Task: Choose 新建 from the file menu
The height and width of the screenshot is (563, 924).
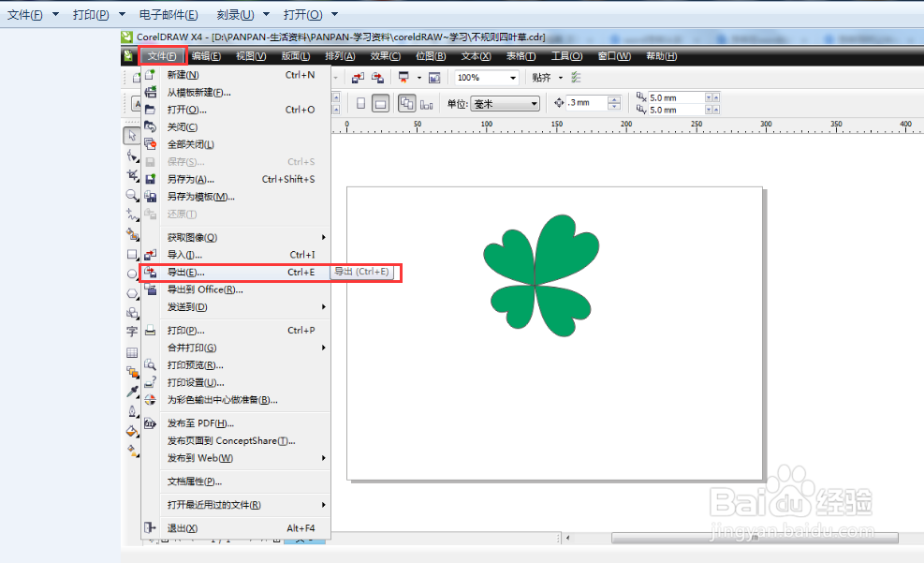Action: [x=236, y=75]
